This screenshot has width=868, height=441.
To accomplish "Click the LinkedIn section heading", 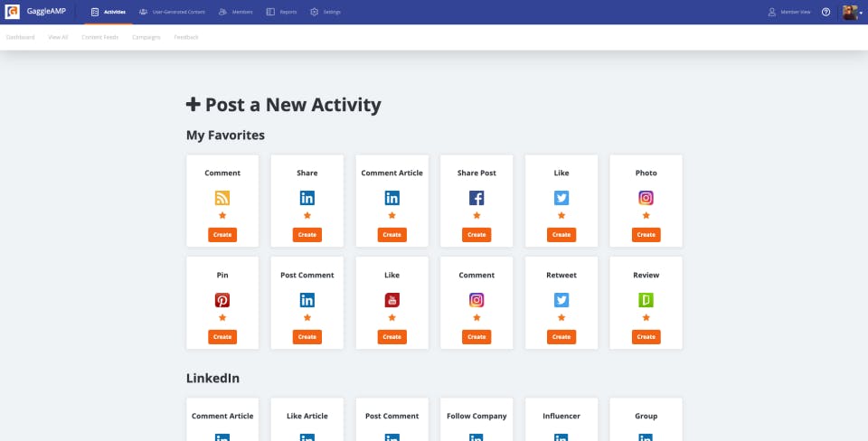I will click(x=212, y=379).
